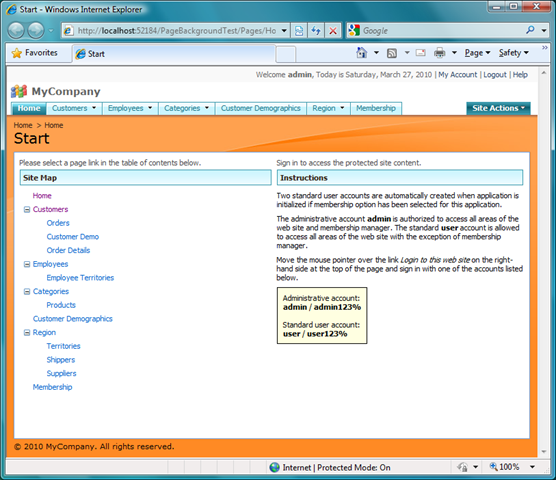Image resolution: width=556 pixels, height=480 pixels.
Task: Collapse the Categories node in Site Map
Action: coord(27,291)
